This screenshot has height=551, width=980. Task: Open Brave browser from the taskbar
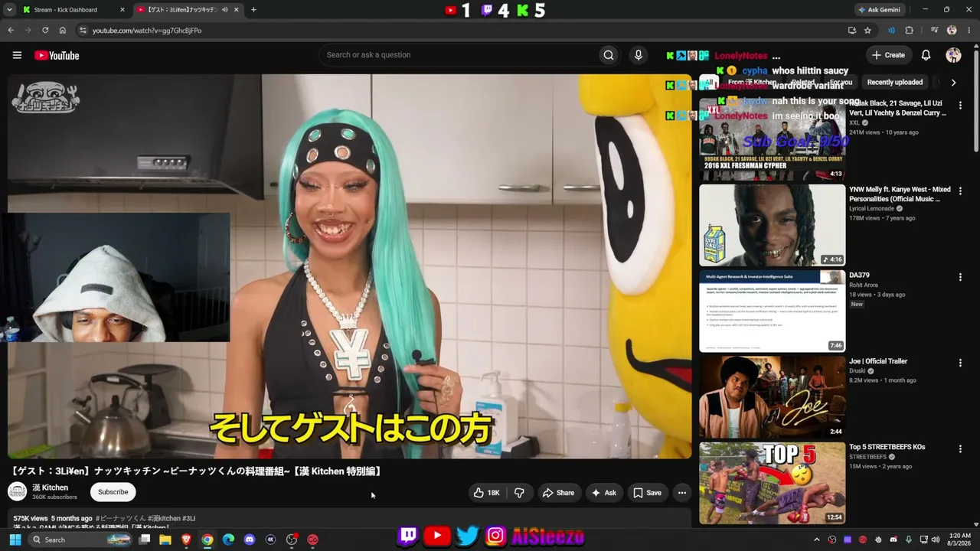coord(186,540)
